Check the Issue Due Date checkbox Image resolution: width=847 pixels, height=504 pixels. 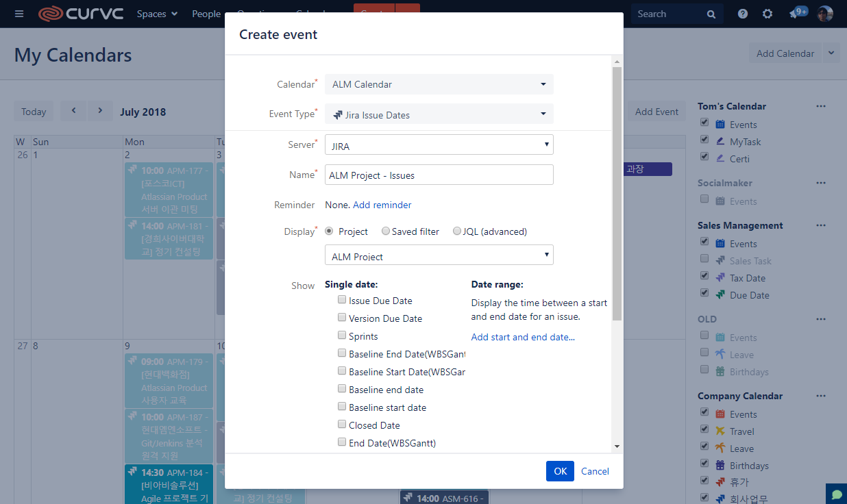342,300
